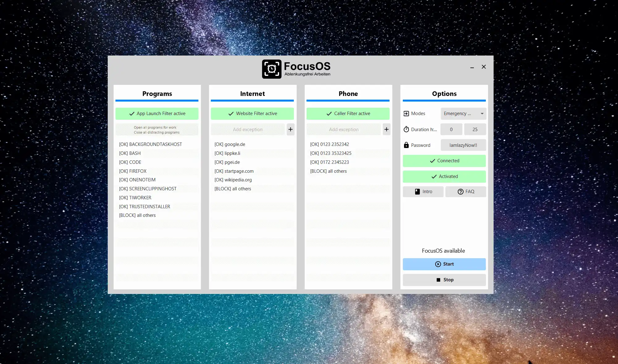Image resolution: width=618 pixels, height=364 pixels.
Task: Toggle the Caller Filter active
Action: click(x=348, y=113)
